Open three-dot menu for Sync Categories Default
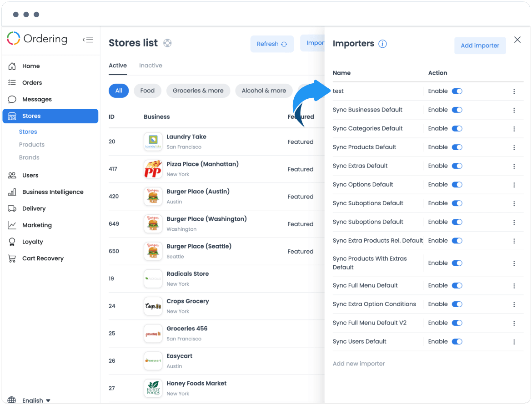Image resolution: width=532 pixels, height=405 pixels. (x=514, y=129)
